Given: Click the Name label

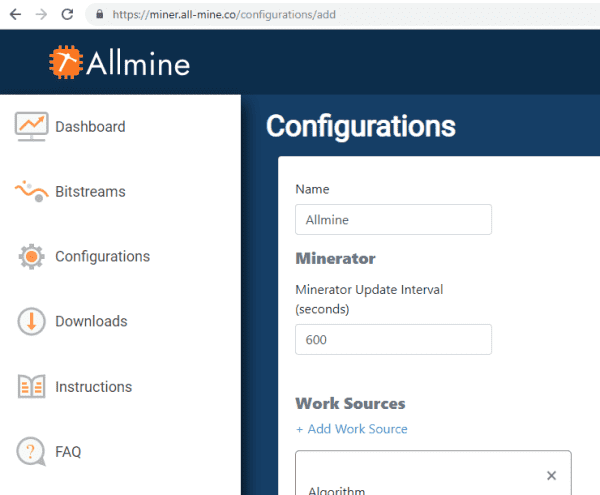Looking at the screenshot, I should tap(312, 189).
